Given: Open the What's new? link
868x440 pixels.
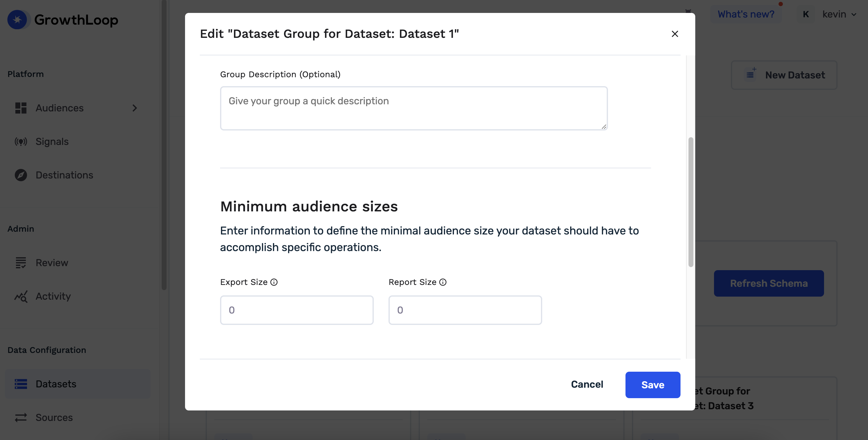Looking at the screenshot, I should (746, 14).
